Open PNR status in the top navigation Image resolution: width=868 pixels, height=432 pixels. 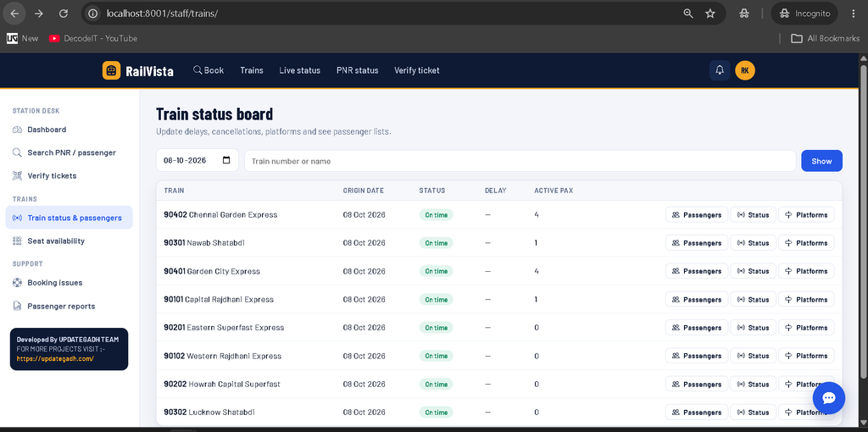click(358, 70)
